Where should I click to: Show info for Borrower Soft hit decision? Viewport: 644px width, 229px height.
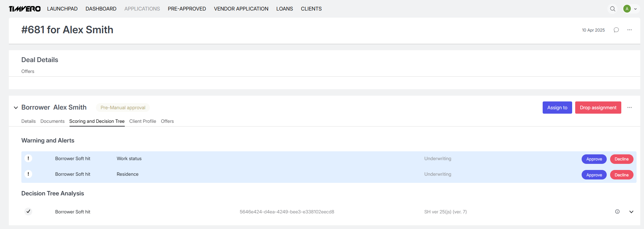[x=617, y=212]
